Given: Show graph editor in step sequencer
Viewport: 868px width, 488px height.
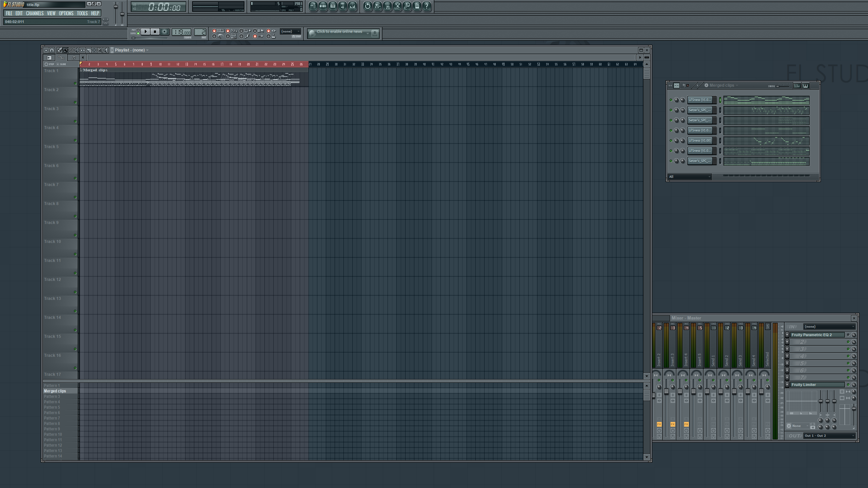Looking at the screenshot, I should [797, 86].
